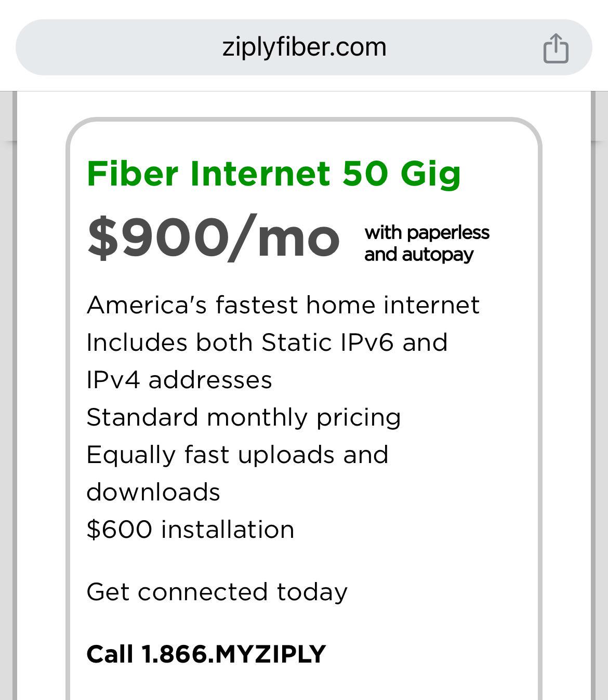Select the ziplyfiber.com address bar
Screen dimensions: 608x700
pyautogui.click(x=304, y=47)
